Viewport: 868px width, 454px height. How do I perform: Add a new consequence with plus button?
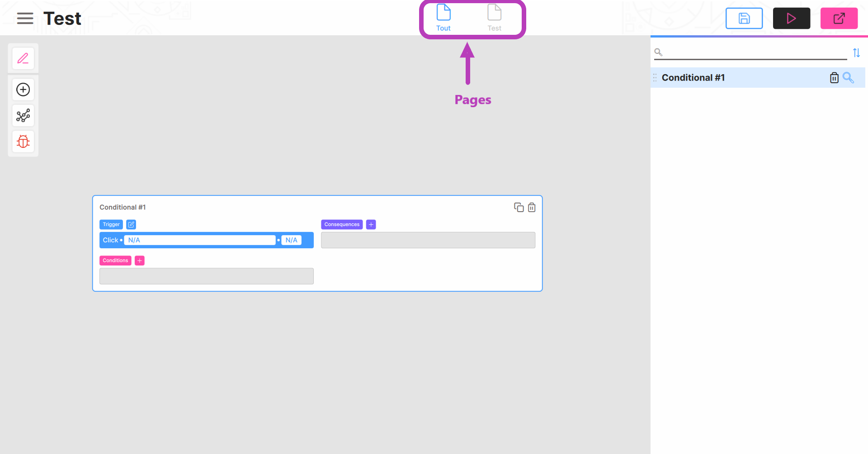tap(371, 224)
